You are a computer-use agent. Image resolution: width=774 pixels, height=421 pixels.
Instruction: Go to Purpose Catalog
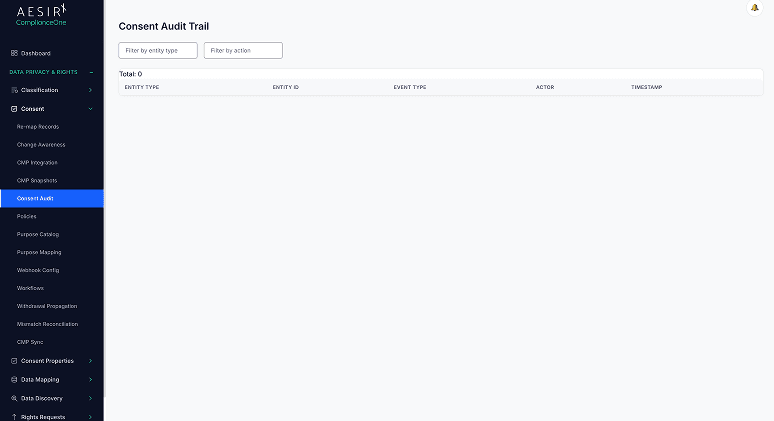tap(38, 234)
